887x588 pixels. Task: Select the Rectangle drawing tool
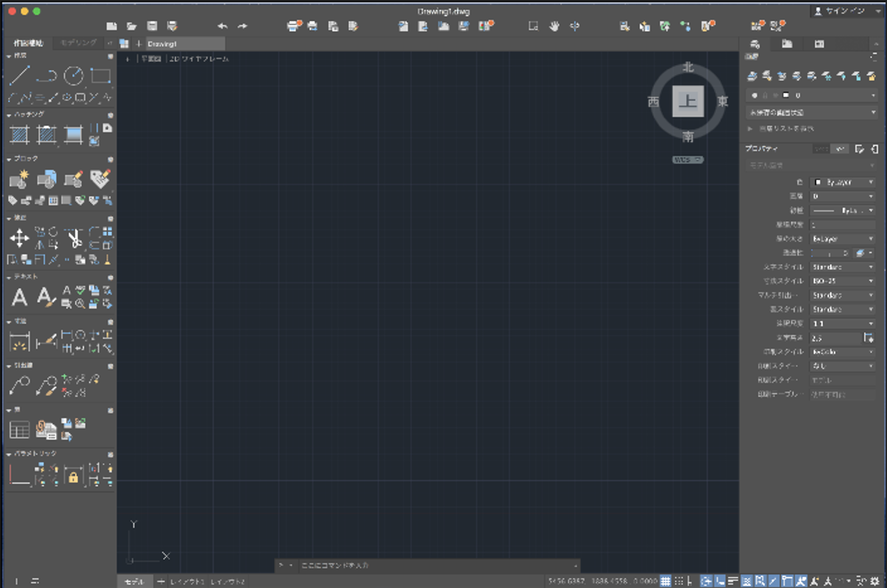coord(100,76)
